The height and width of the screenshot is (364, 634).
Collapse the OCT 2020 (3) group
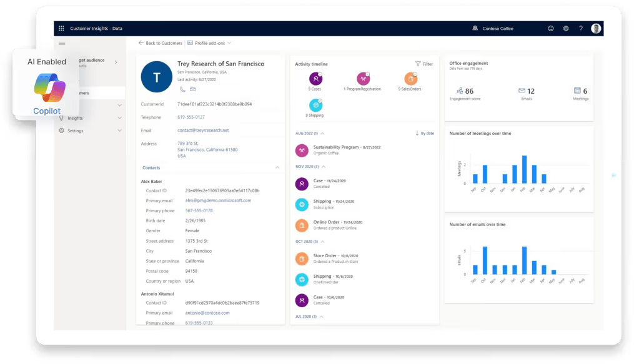click(323, 242)
